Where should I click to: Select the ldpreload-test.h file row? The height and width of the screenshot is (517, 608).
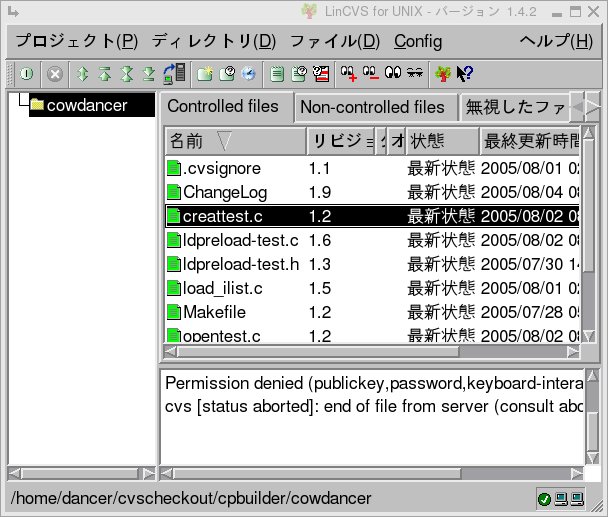pos(372,265)
